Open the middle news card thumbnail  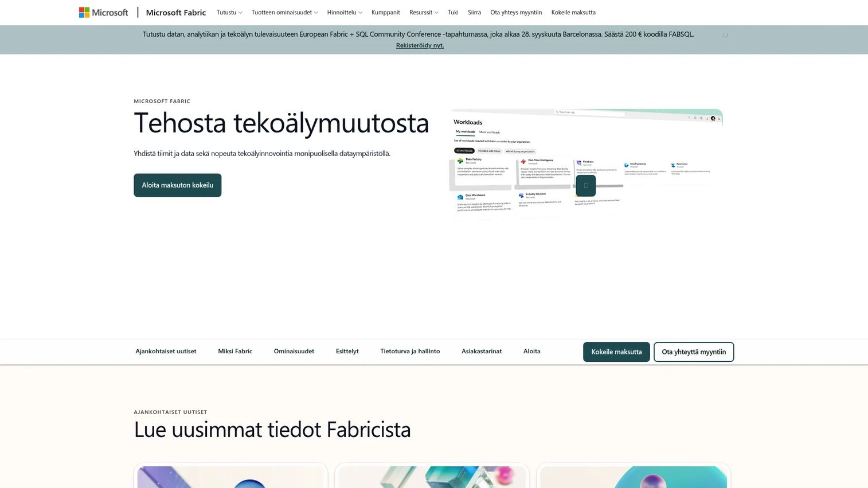(x=432, y=477)
